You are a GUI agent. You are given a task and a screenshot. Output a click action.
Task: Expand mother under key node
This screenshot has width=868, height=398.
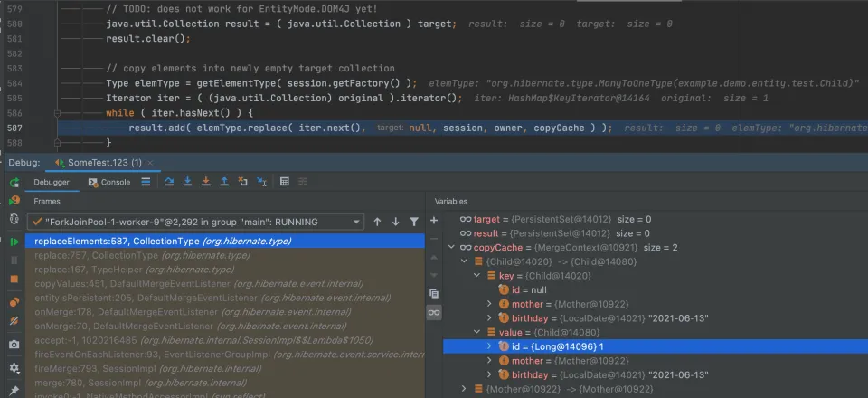coord(489,304)
